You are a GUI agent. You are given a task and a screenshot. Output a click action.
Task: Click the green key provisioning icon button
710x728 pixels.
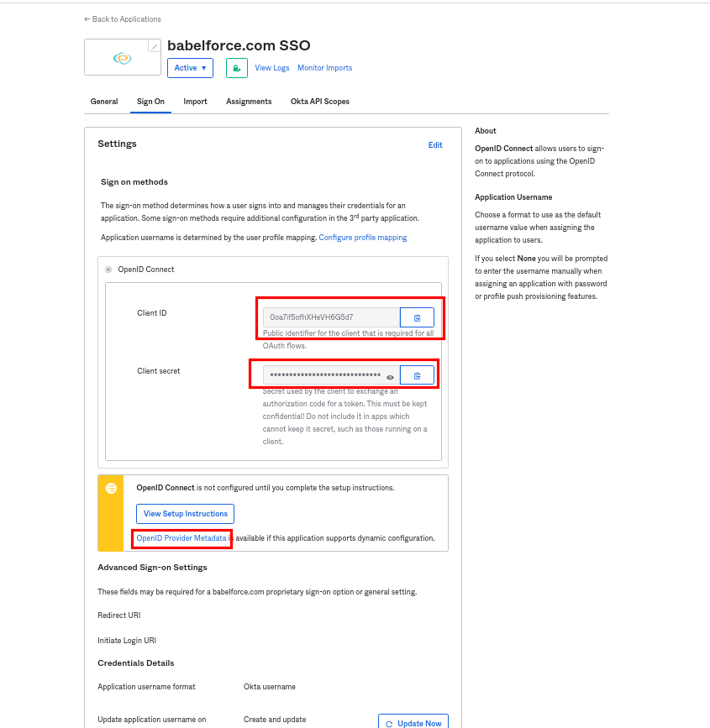[x=236, y=68]
